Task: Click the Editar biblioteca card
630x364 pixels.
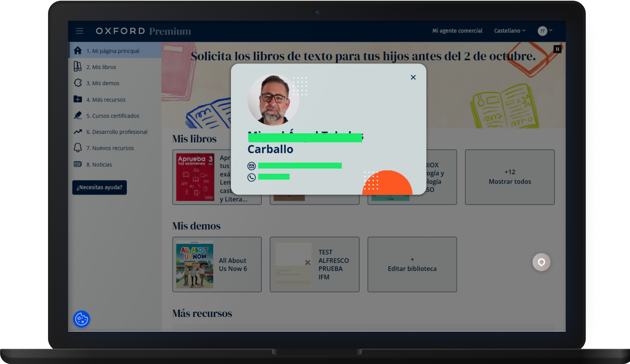Action: pos(412,264)
